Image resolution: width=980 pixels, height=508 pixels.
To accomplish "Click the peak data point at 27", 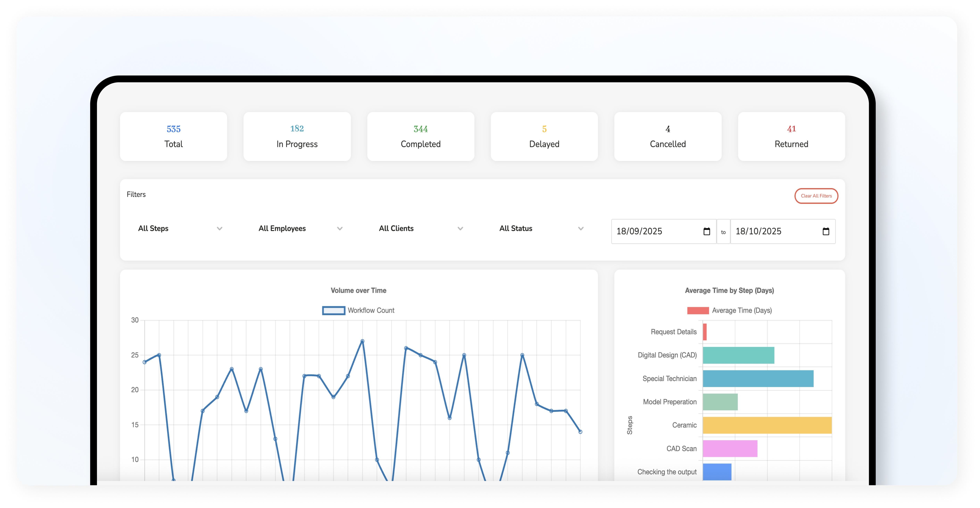I will 362,341.
